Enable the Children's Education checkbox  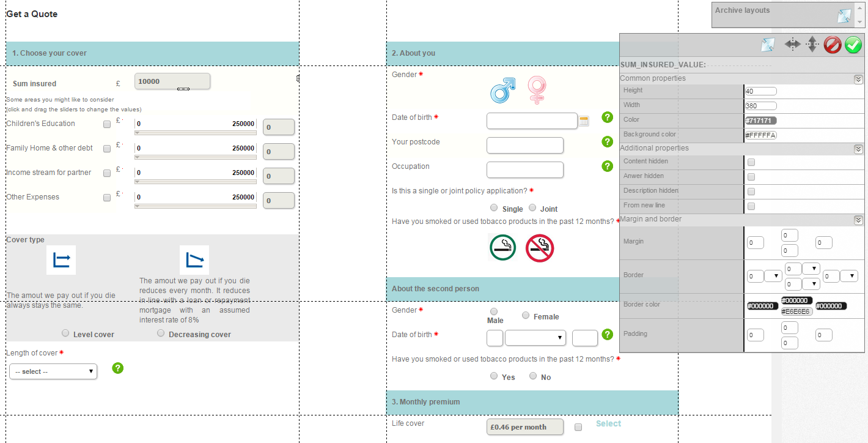[108, 124]
